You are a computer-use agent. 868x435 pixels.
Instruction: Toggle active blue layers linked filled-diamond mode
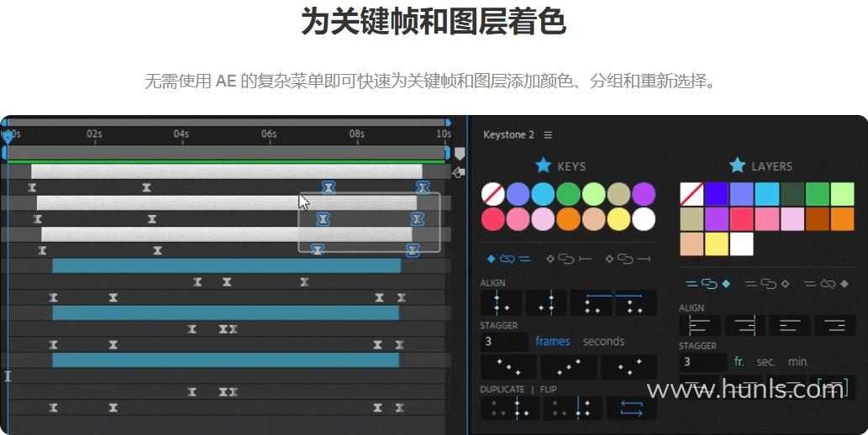tap(708, 284)
